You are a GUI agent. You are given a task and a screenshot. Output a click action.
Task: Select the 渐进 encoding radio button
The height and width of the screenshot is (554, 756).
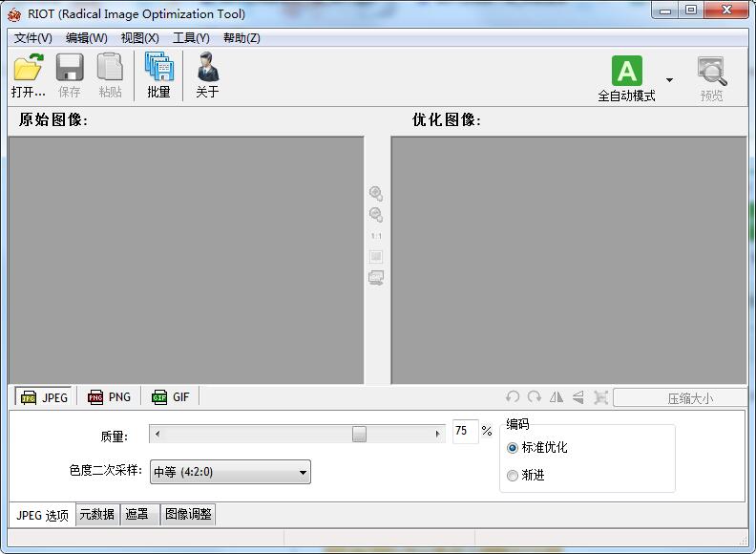(x=513, y=476)
